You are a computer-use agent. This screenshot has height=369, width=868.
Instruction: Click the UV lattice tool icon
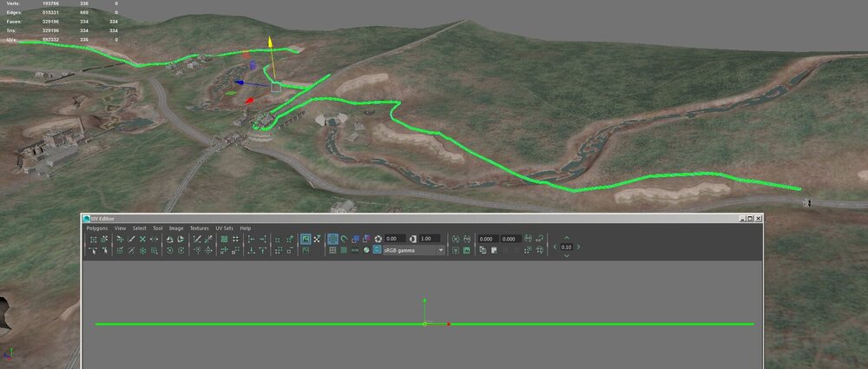point(94,239)
